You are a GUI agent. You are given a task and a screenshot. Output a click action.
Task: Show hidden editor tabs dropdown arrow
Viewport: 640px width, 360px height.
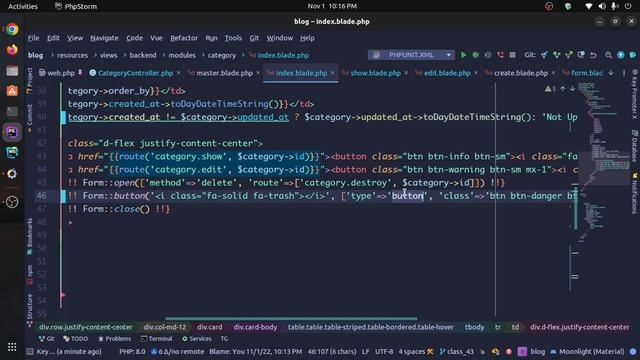tap(611, 73)
